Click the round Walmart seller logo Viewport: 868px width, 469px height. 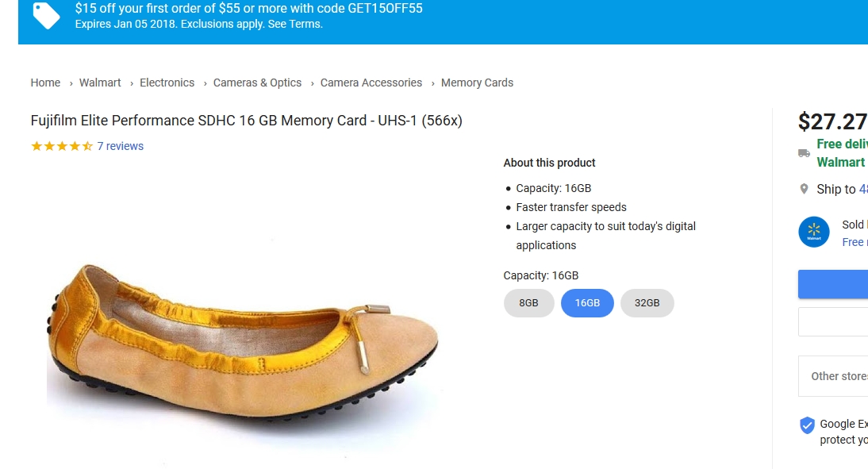813,232
